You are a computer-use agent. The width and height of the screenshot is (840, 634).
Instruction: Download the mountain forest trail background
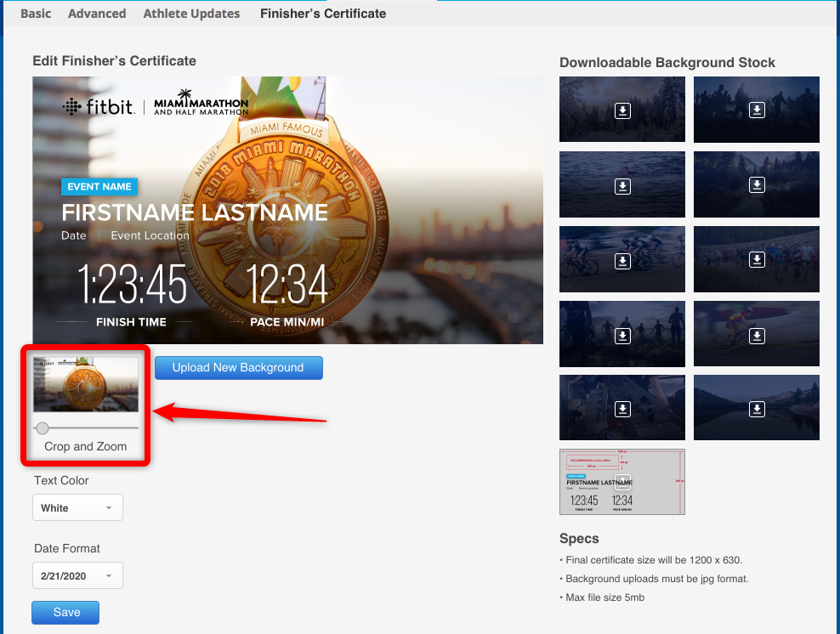click(757, 184)
